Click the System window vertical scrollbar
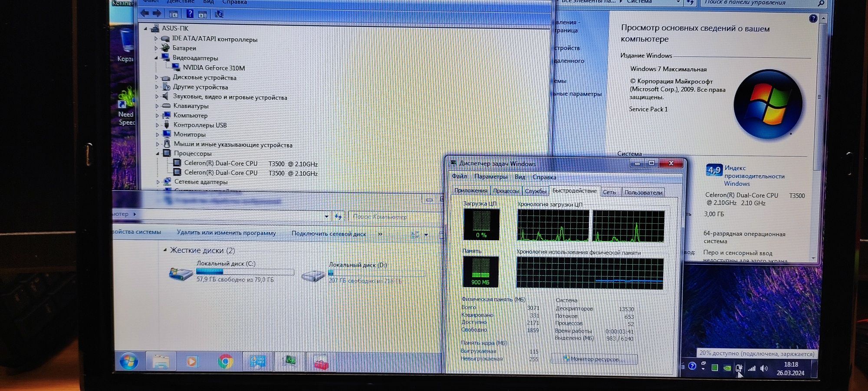 [819, 139]
